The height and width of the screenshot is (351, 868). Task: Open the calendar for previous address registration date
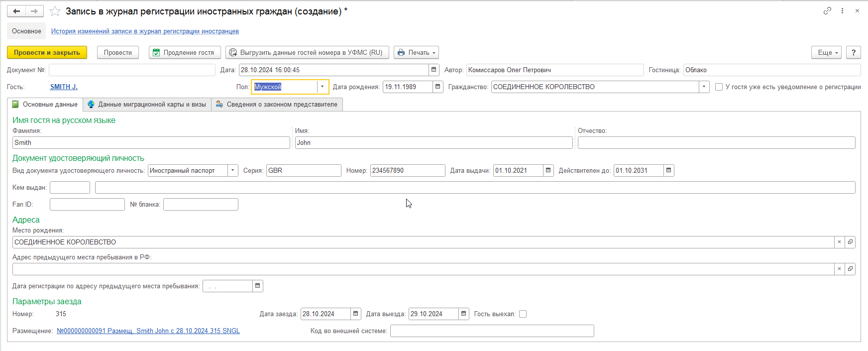[257, 286]
